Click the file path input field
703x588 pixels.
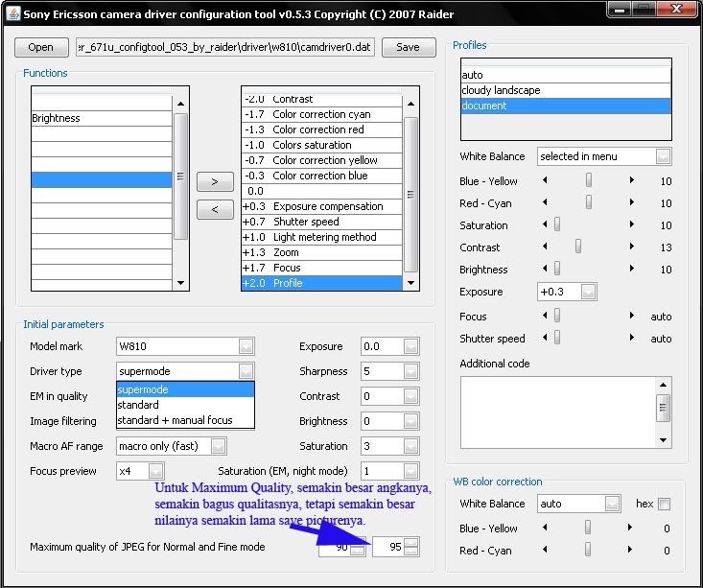[x=225, y=47]
